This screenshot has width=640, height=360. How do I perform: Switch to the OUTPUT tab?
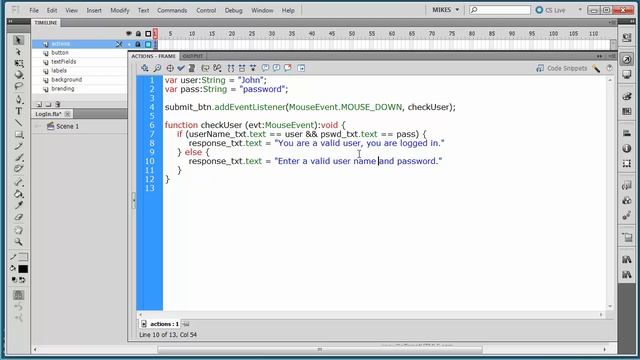pos(193,56)
